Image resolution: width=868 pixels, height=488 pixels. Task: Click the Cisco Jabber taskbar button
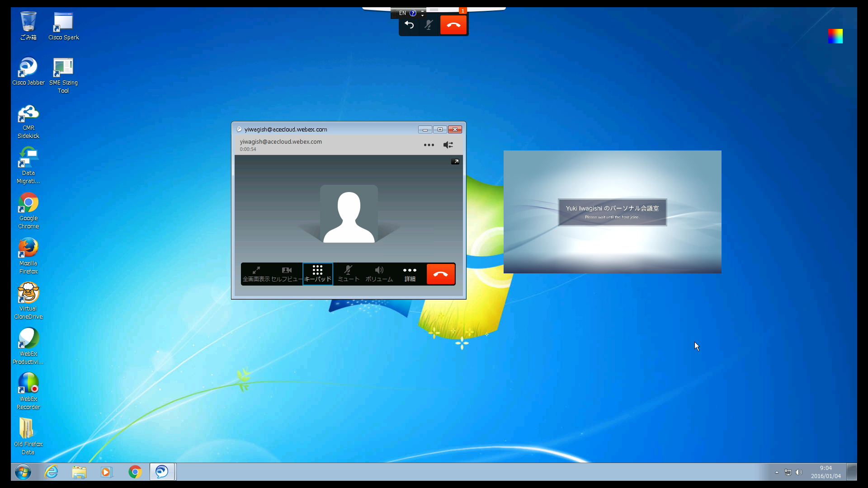point(162,472)
